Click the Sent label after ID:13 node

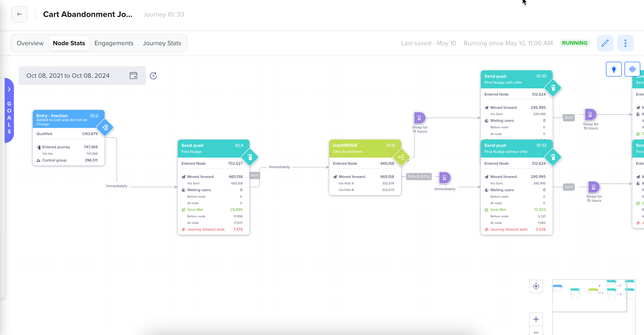pyautogui.click(x=568, y=187)
